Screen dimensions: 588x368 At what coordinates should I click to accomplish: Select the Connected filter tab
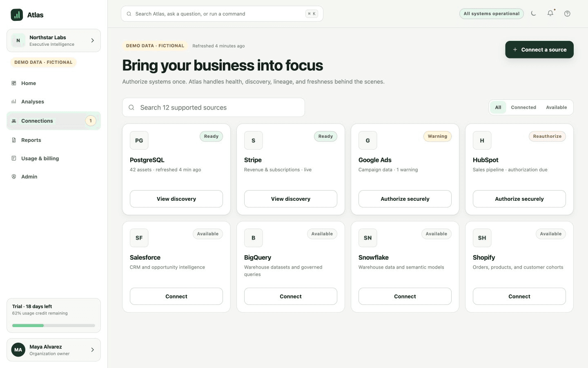tap(523, 108)
